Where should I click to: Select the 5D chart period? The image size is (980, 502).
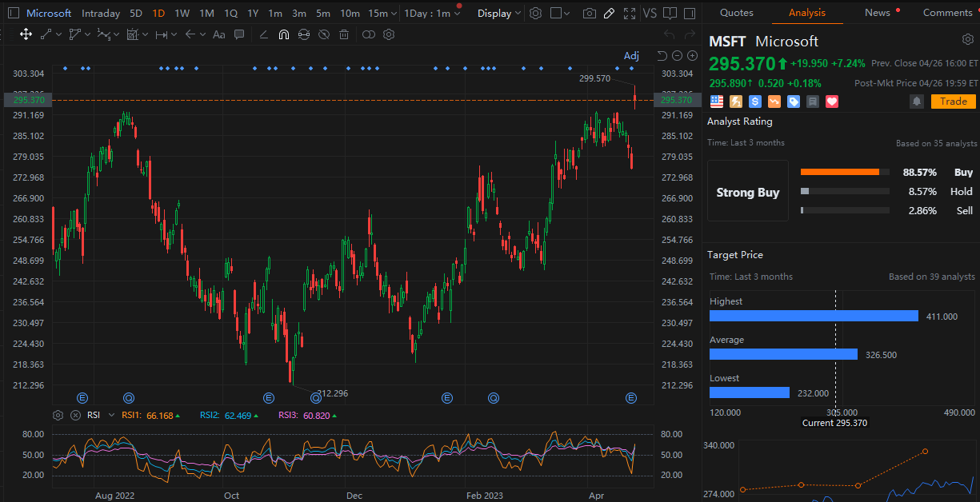(136, 14)
